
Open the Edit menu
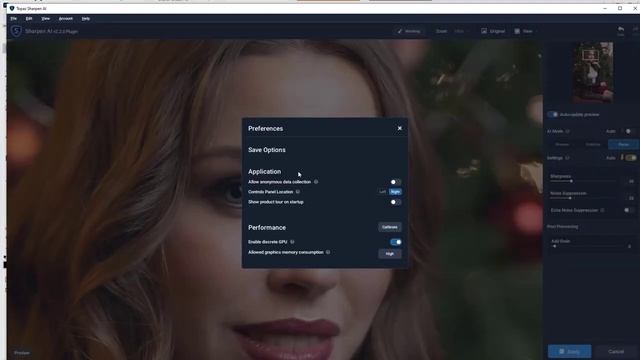pos(29,19)
